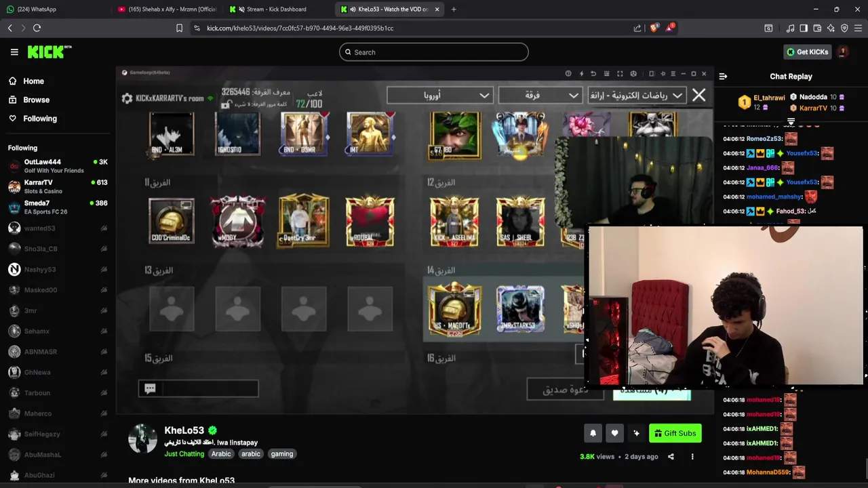The width and height of the screenshot is (868, 488).
Task: Open SeifHegazy in Following list
Action: (57, 434)
